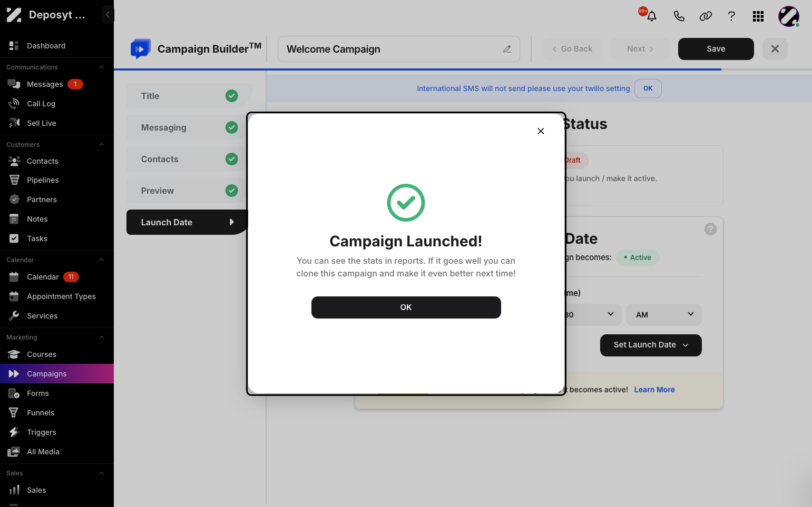Click the phone dialer icon
The image size is (812, 507).
(x=679, y=16)
